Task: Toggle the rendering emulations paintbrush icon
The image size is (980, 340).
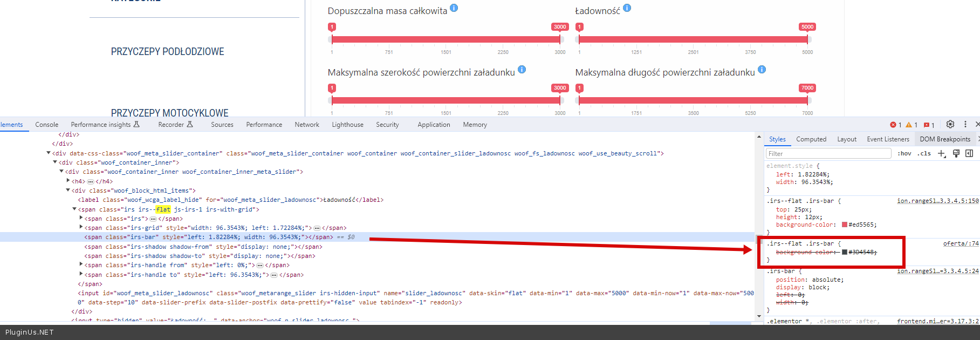Action: click(956, 154)
